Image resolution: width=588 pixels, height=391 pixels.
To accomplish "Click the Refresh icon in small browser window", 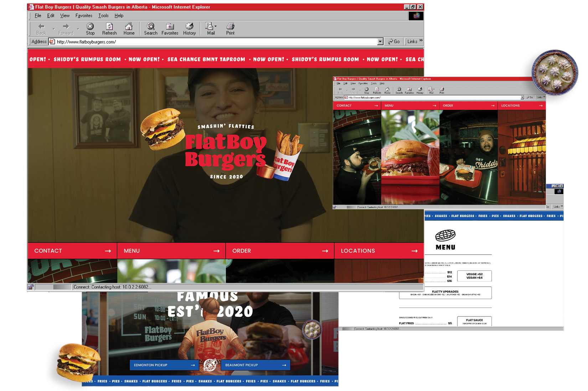I will tap(377, 91).
